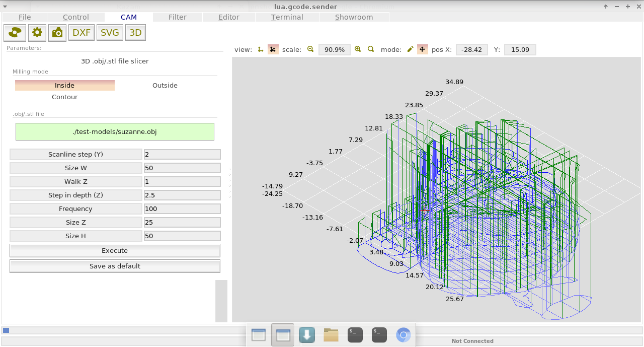Screen dimensions: 644x347
Task: Edit the Frequency value 100
Action: click(182, 209)
